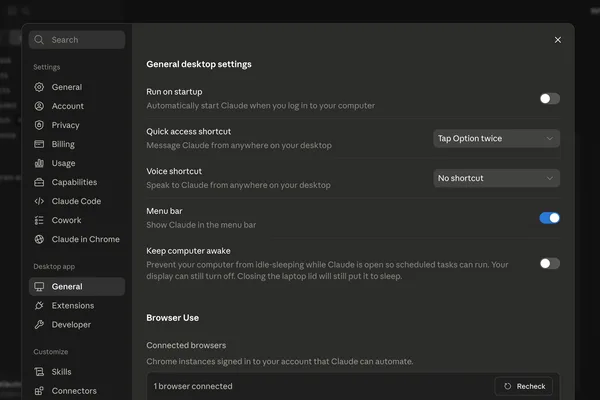The width and height of the screenshot is (600, 400).
Task: Click the Tap Option twice dropdown chevron
Action: click(549, 139)
